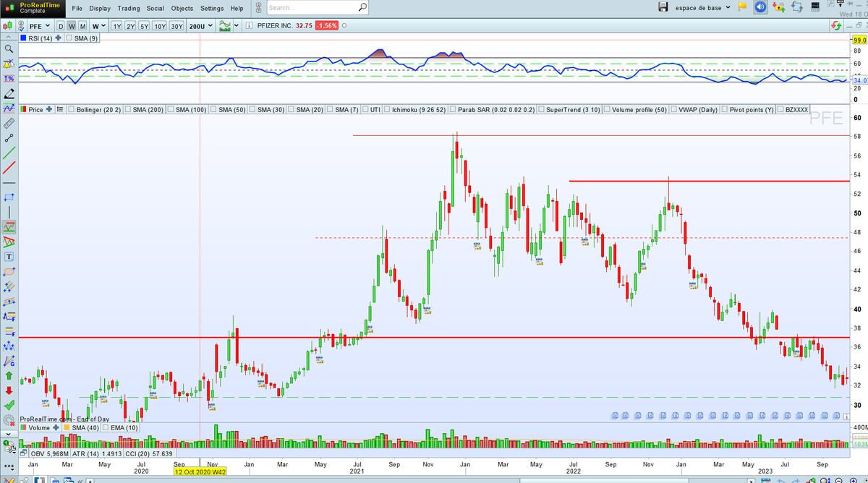Screen dimensions: 868x483
Task: Select the text annotation tool
Action: point(9,257)
